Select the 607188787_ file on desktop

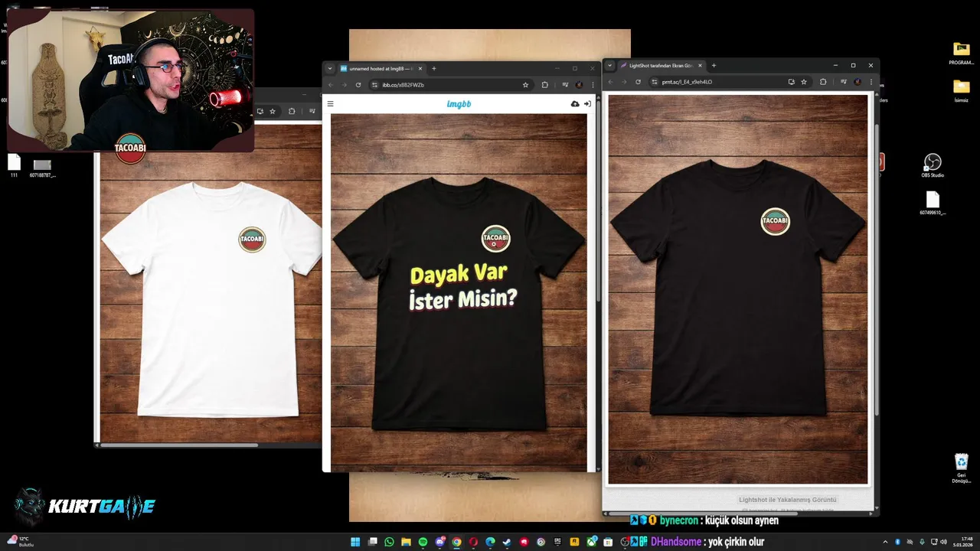click(43, 168)
